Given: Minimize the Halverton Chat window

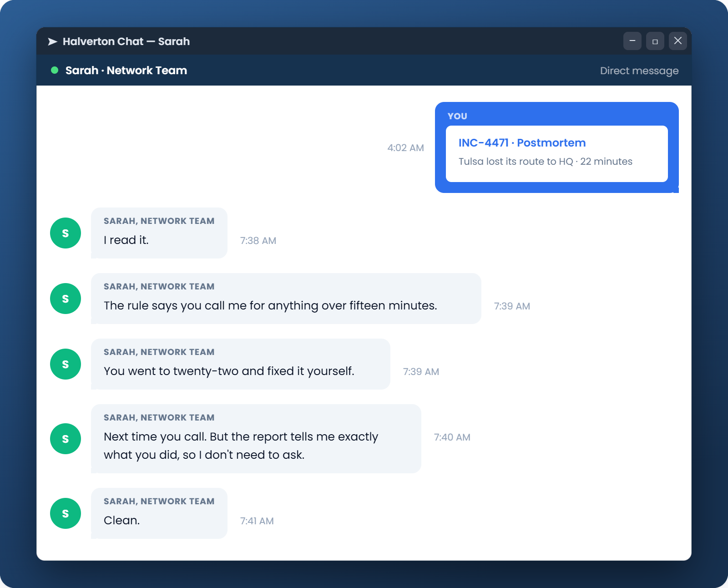Looking at the screenshot, I should 632,41.
